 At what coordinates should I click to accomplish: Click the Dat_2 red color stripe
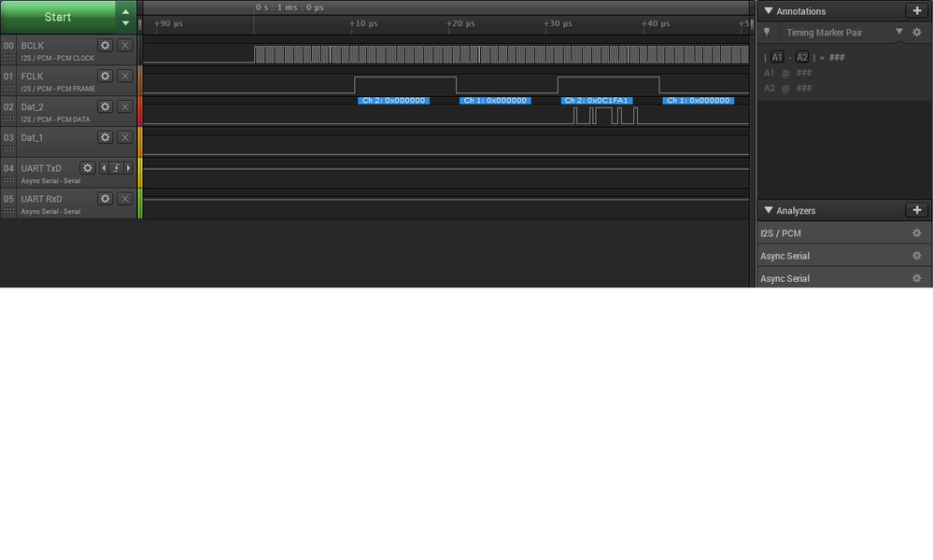140,111
